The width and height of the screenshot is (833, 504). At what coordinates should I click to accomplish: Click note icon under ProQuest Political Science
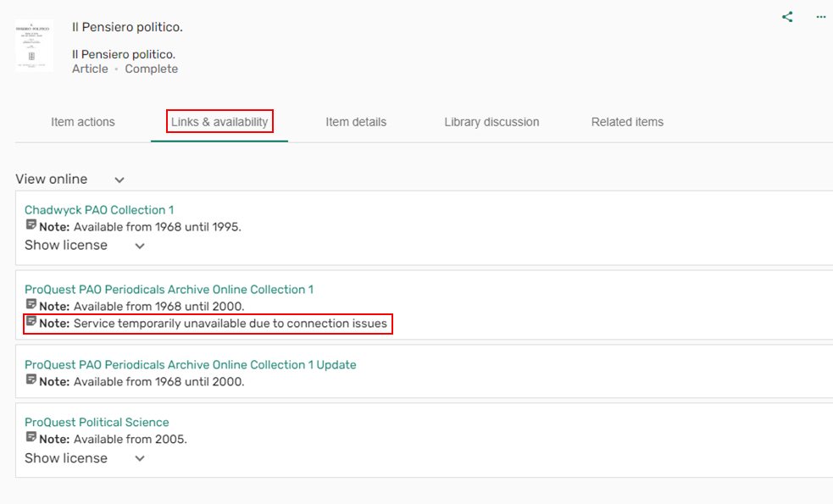click(31, 437)
